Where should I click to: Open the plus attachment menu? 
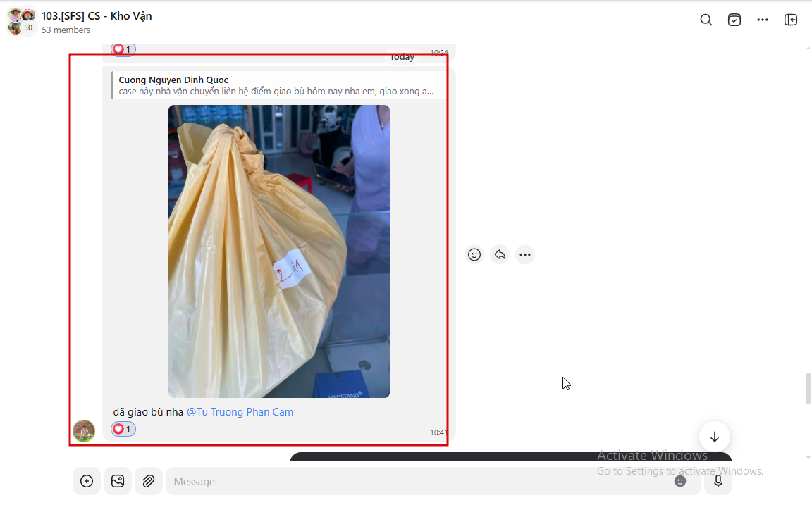pos(87,481)
